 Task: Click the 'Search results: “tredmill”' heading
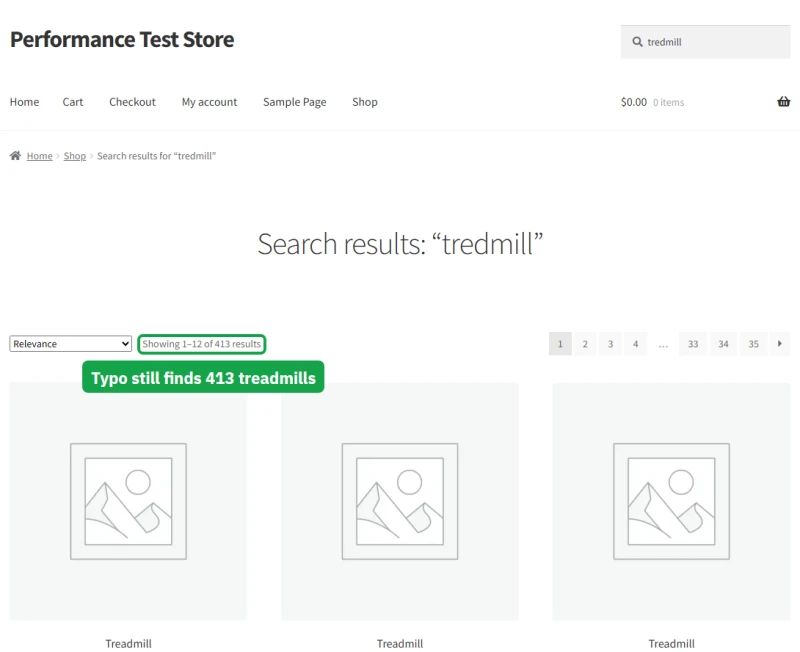tap(400, 244)
